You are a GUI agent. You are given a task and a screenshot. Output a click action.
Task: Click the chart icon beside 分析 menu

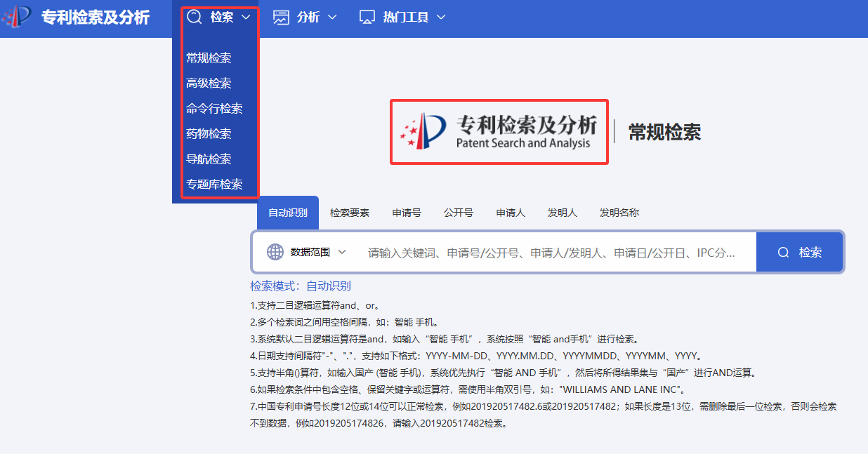pyautogui.click(x=282, y=18)
